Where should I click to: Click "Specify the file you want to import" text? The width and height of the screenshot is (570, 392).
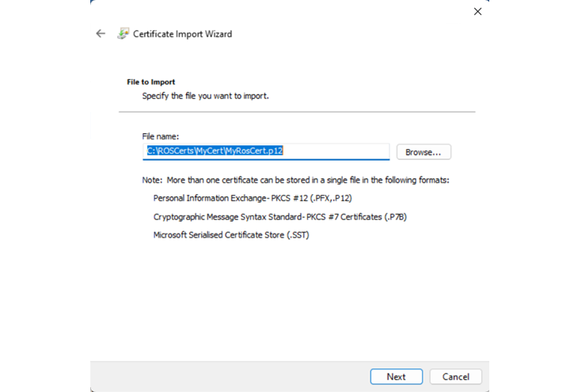coord(205,96)
